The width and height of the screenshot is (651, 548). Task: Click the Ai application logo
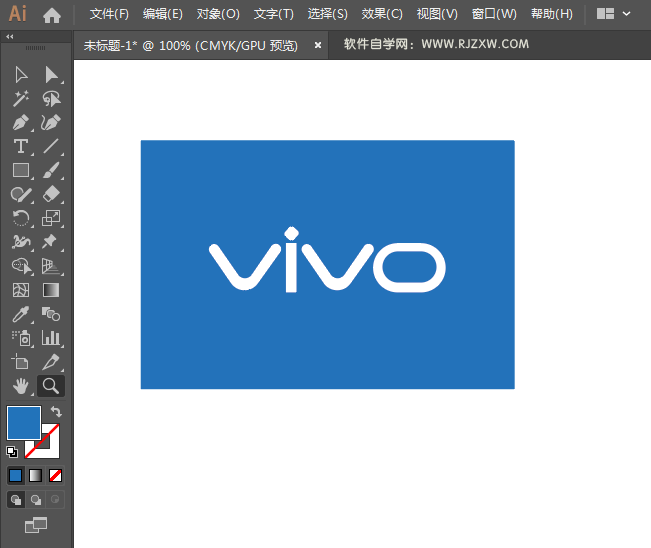[x=18, y=14]
